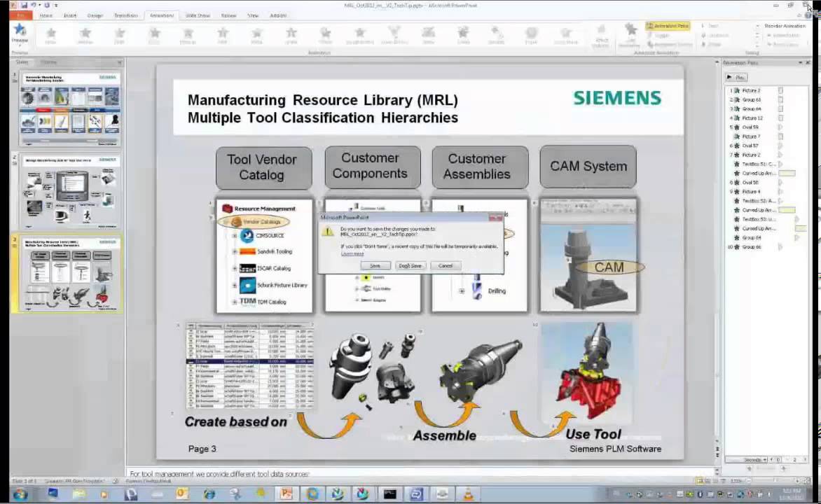The height and width of the screenshot is (504, 821).
Task: Click Cancel in the save dialog
Action: (445, 266)
